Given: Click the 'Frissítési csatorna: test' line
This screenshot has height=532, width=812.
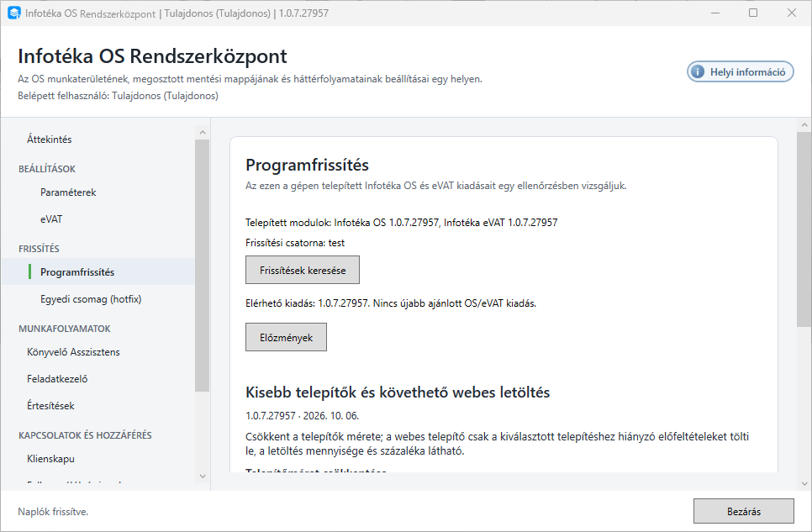Looking at the screenshot, I should 295,242.
